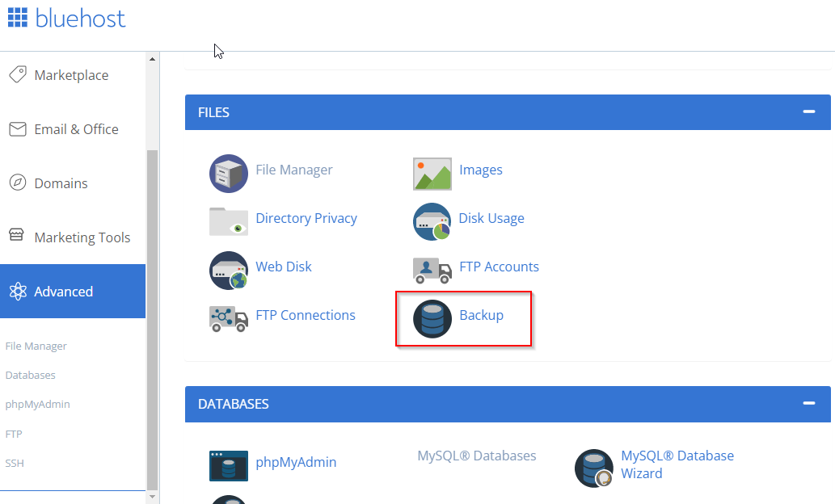Open File Manager sidebar sublink
The height and width of the screenshot is (504, 835).
(x=36, y=346)
